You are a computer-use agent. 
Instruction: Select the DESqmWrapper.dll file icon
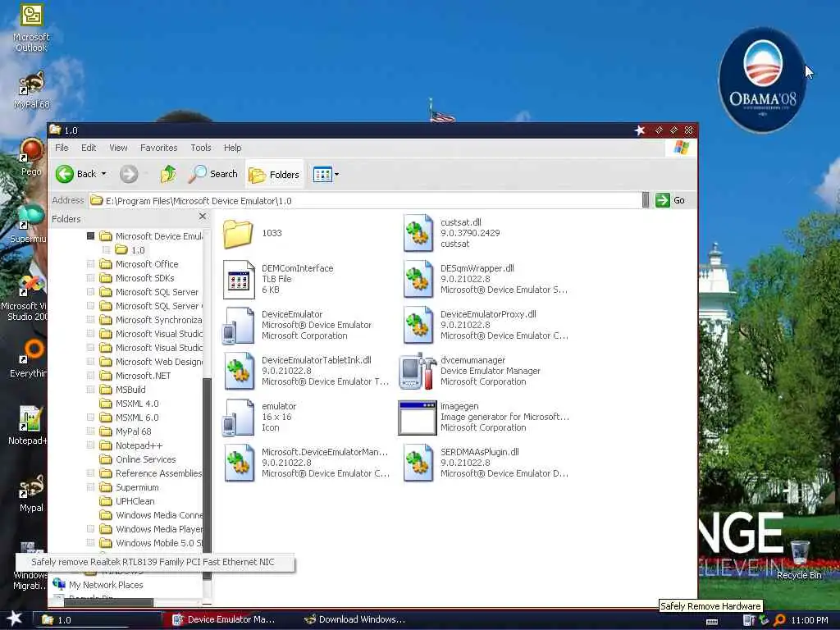point(418,279)
